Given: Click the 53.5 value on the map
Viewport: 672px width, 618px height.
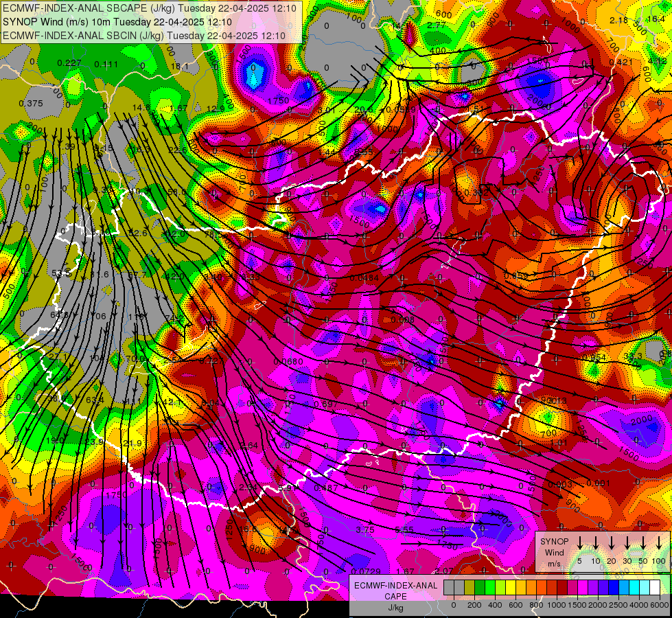Looking at the screenshot, I should pos(61,273).
